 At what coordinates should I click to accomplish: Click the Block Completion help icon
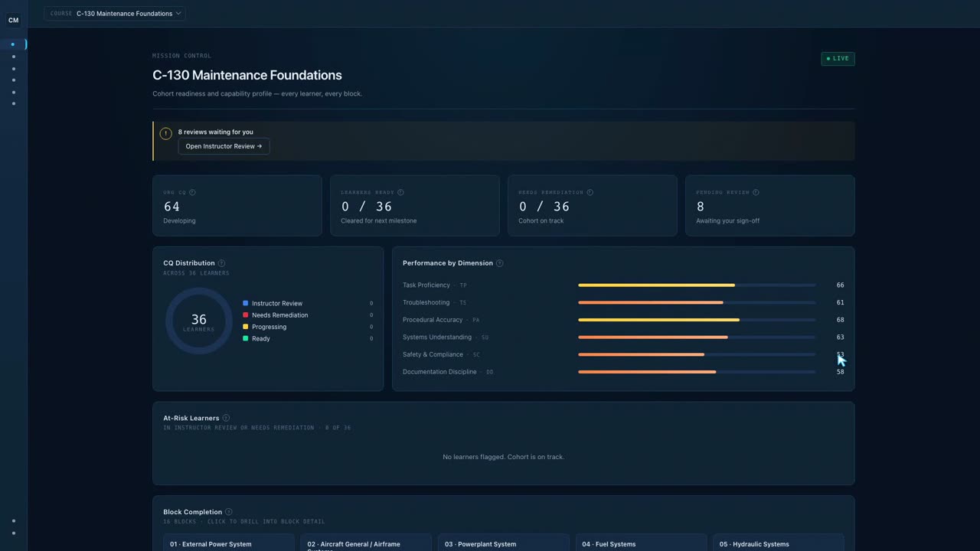pyautogui.click(x=228, y=512)
